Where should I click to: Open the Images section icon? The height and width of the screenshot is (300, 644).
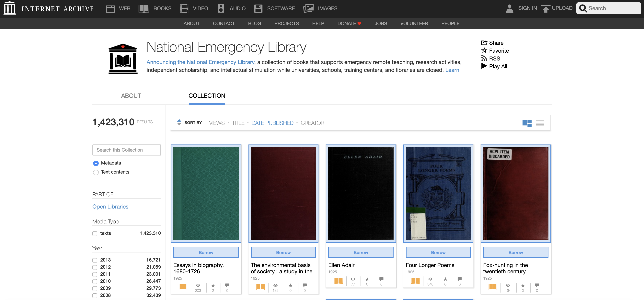(x=309, y=8)
